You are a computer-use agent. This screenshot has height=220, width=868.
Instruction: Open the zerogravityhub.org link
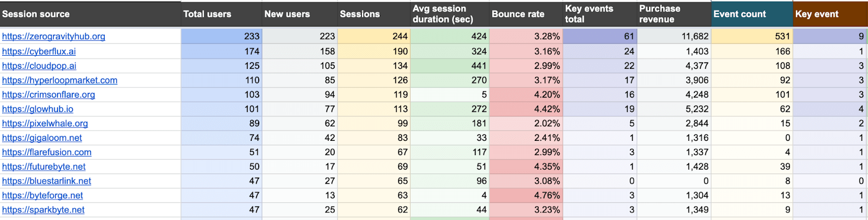coord(54,36)
